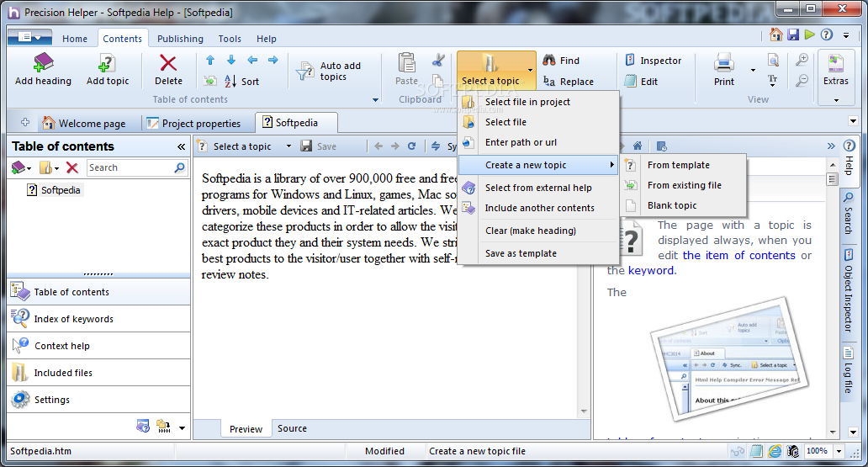Click the home icon in title ribbon
Viewport: 868px width, 467px height.
point(776,34)
